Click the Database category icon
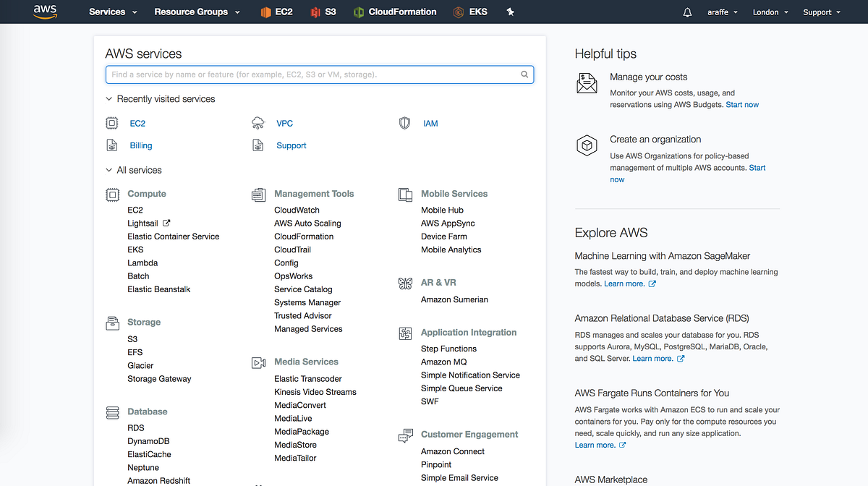The width and height of the screenshot is (868, 486). point(112,412)
